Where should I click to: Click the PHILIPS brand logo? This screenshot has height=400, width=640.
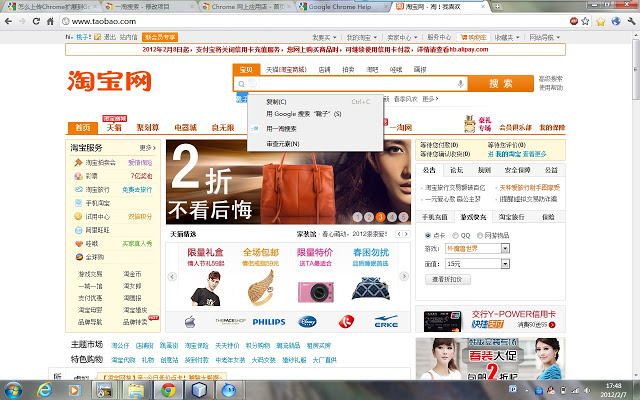pyautogui.click(x=269, y=322)
